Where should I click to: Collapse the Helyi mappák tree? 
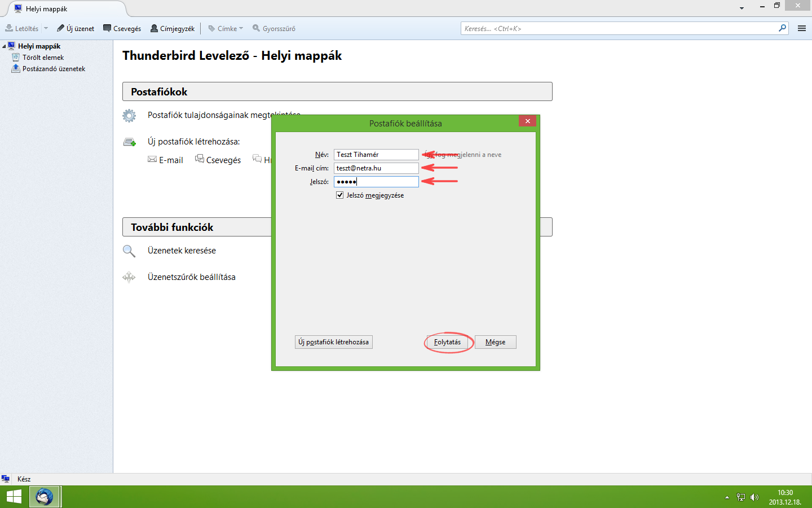[5, 46]
